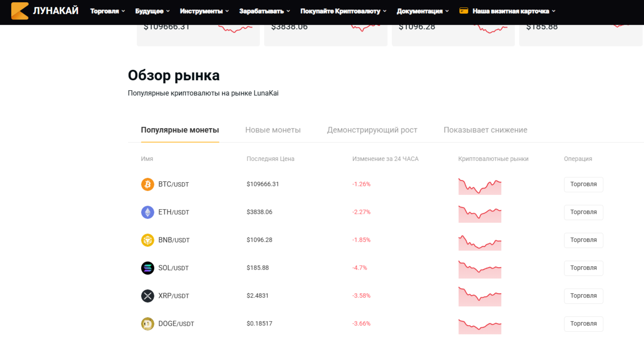Click the LunaKai orange logo icon
Image resolution: width=644 pixels, height=339 pixels.
pos(20,11)
